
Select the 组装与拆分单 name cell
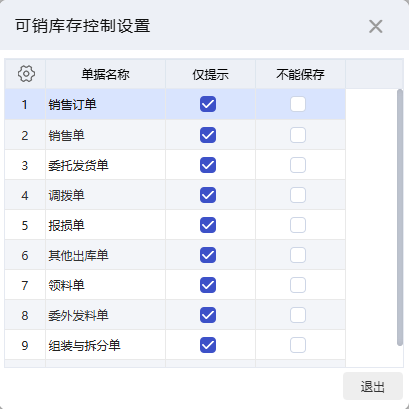(x=105, y=345)
